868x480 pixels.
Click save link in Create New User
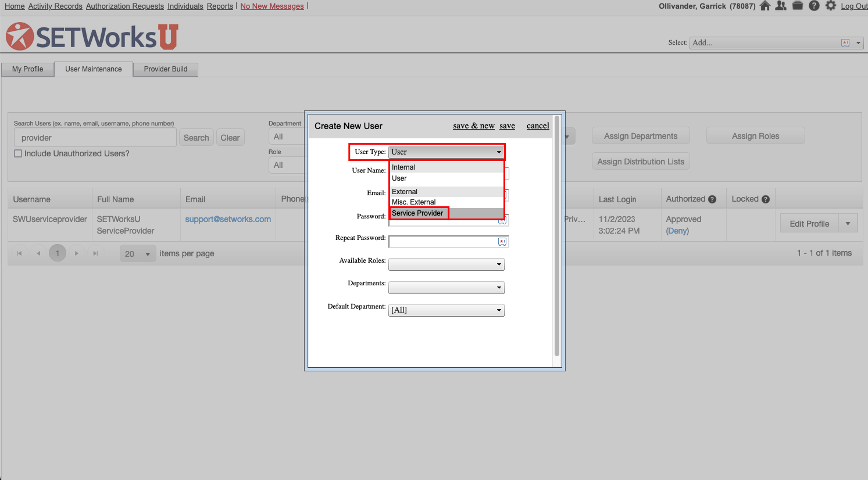coord(507,126)
